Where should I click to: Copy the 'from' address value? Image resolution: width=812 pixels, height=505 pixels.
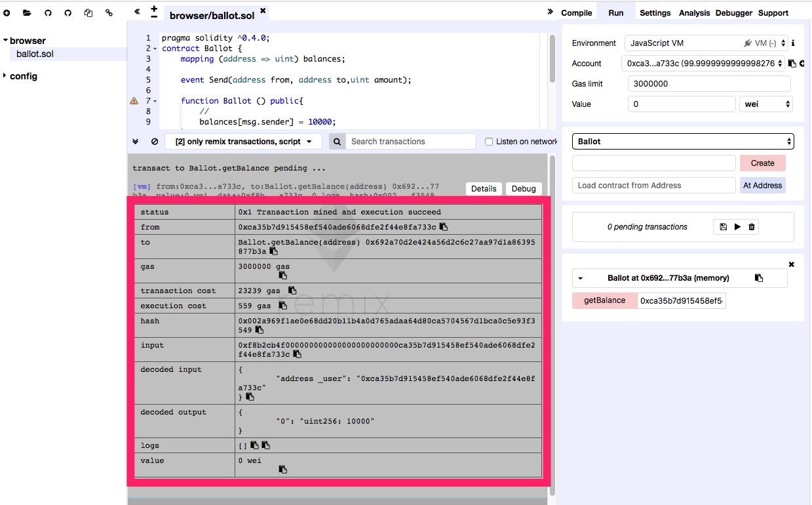[444, 227]
